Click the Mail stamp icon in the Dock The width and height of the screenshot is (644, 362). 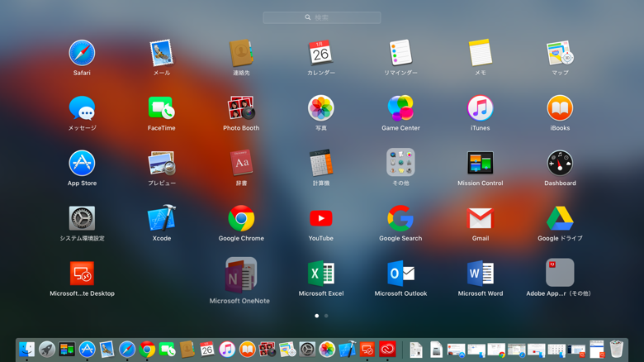coord(107,350)
